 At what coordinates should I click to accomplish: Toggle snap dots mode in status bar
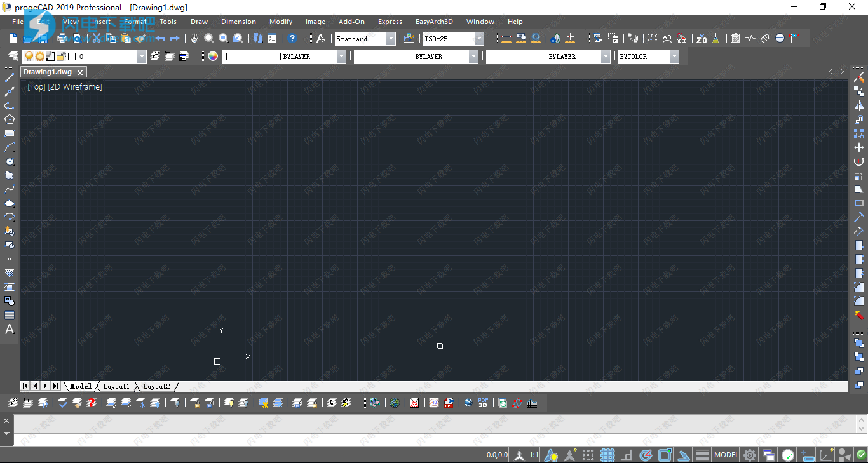click(x=588, y=455)
